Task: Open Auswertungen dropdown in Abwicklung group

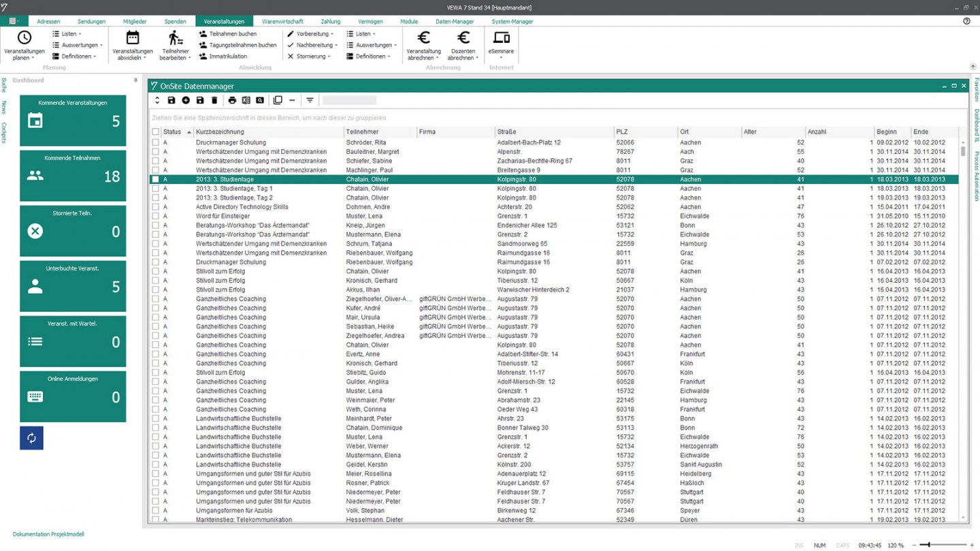Action: click(371, 45)
